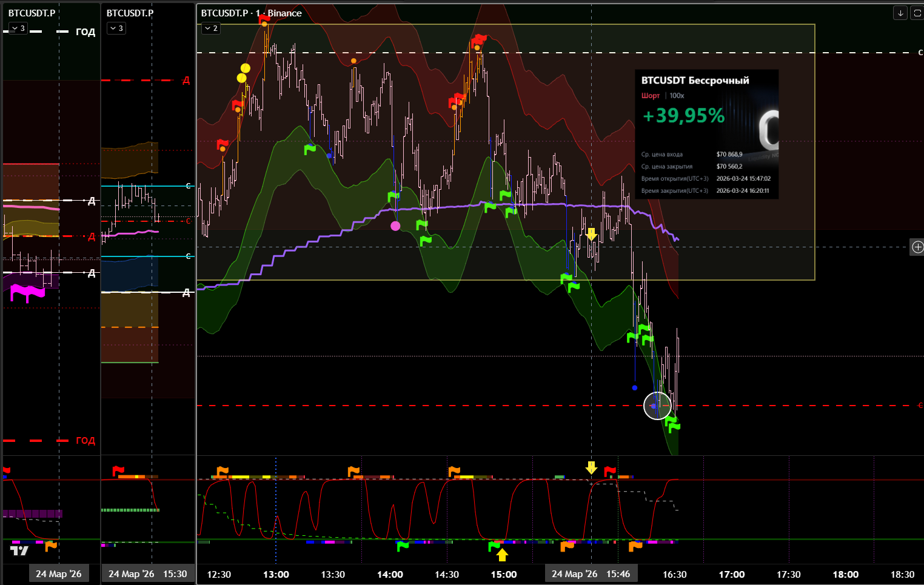The image size is (924, 585).
Task: Click the 15:00 label on time axis
Action: click(503, 574)
